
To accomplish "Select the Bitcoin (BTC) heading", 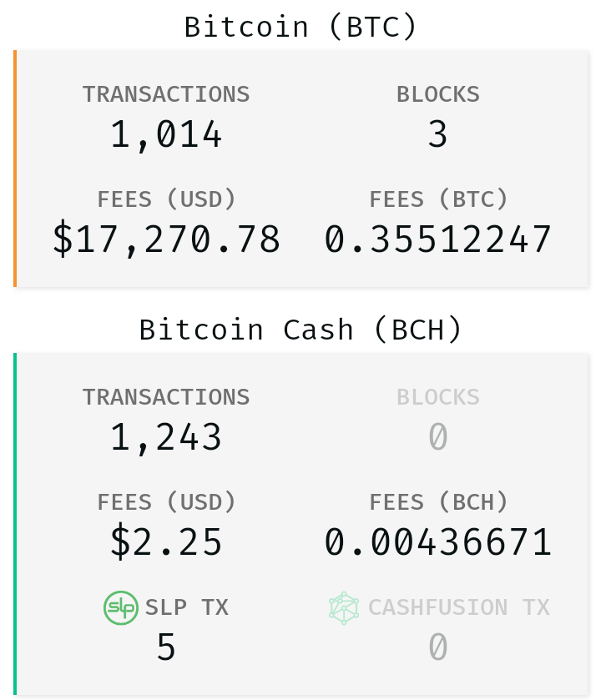I will 300,27.
